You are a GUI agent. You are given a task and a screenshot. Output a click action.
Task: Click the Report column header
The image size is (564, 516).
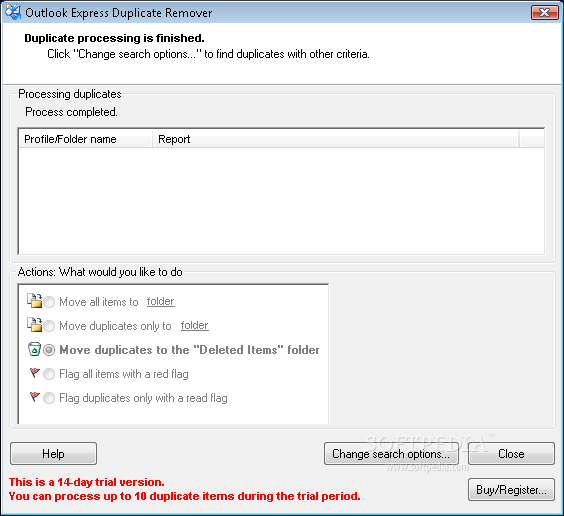click(x=336, y=139)
